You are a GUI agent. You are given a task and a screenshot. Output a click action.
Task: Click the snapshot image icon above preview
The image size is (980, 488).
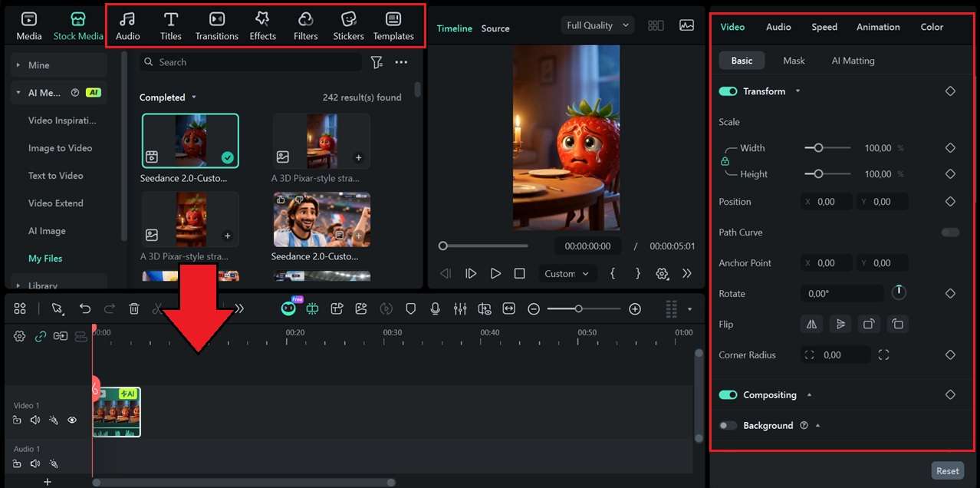(x=686, y=25)
